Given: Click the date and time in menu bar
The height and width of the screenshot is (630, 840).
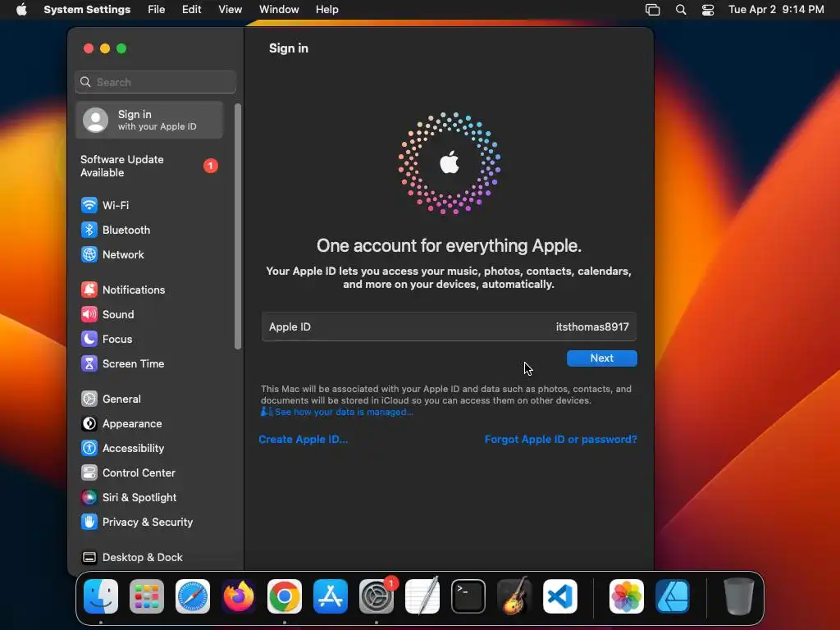Looking at the screenshot, I should [x=776, y=10].
